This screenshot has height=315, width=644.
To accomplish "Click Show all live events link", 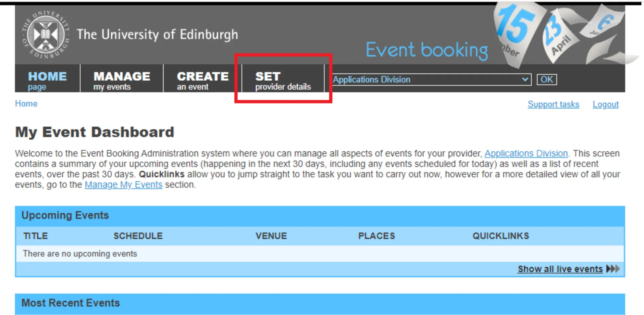I will tap(560, 269).
